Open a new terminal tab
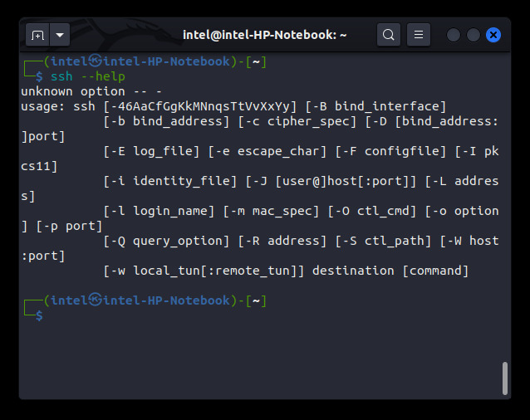Image resolution: width=530 pixels, height=420 pixels. click(37, 35)
